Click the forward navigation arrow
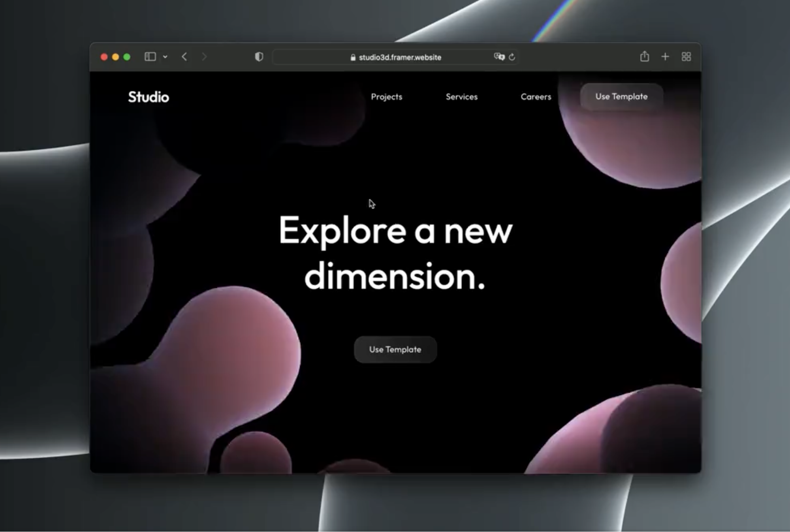The width and height of the screenshot is (790, 532). [x=204, y=57]
